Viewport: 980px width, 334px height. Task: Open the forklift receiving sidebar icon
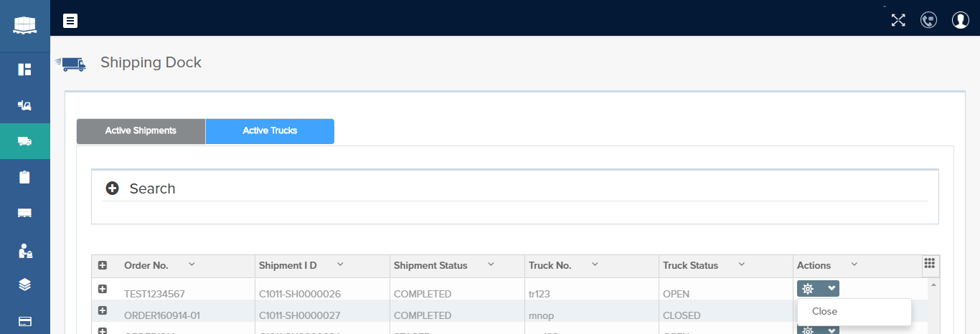[24, 105]
